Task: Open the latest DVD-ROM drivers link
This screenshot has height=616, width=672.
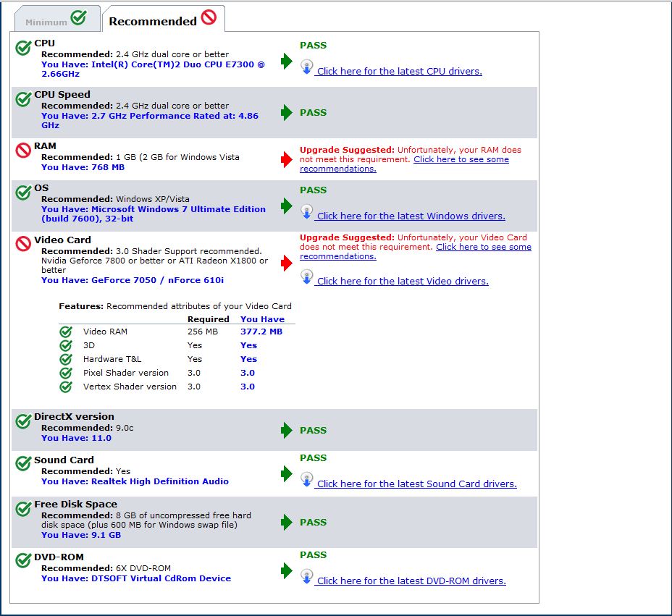Action: tap(411, 581)
